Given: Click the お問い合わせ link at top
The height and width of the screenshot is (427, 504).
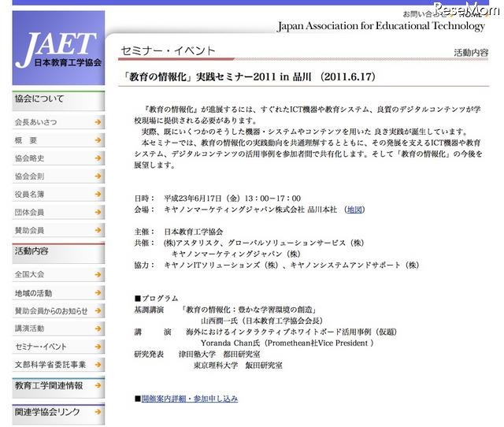Looking at the screenshot, I should pyautogui.click(x=423, y=14).
